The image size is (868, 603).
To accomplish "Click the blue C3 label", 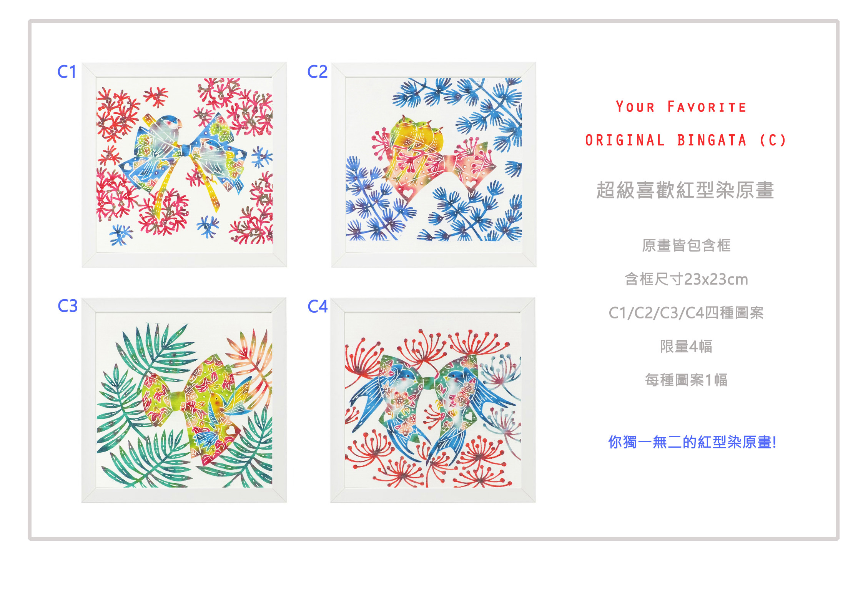I will pyautogui.click(x=67, y=306).
